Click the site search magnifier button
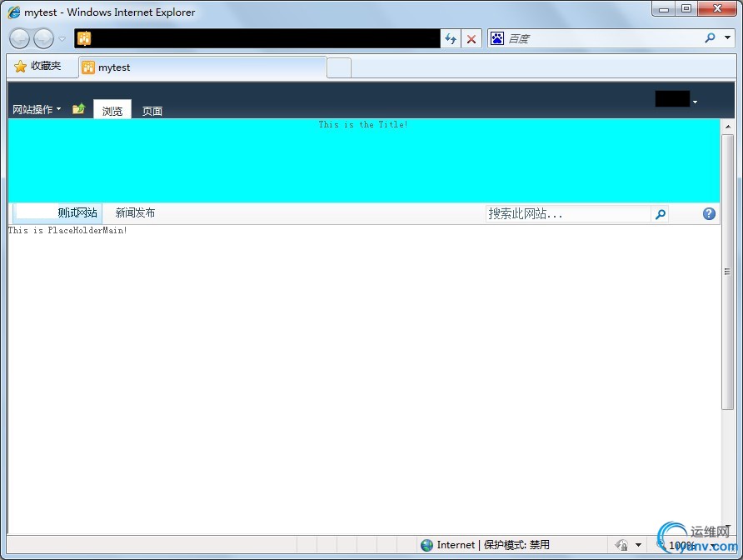743x560 pixels. (x=660, y=214)
